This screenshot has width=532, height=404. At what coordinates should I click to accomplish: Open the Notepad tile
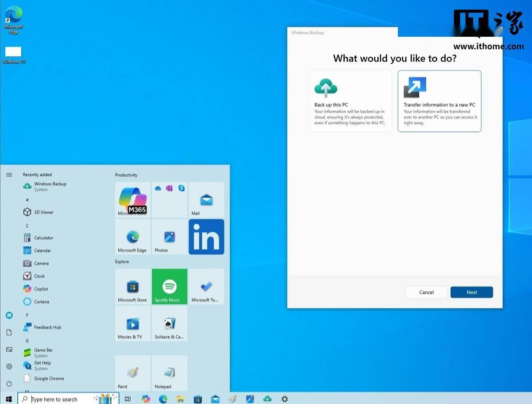pos(170,373)
